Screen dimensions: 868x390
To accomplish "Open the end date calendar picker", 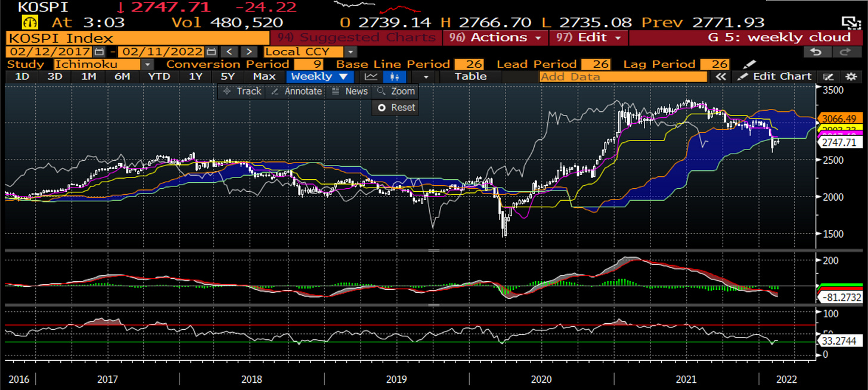I will pyautogui.click(x=212, y=52).
